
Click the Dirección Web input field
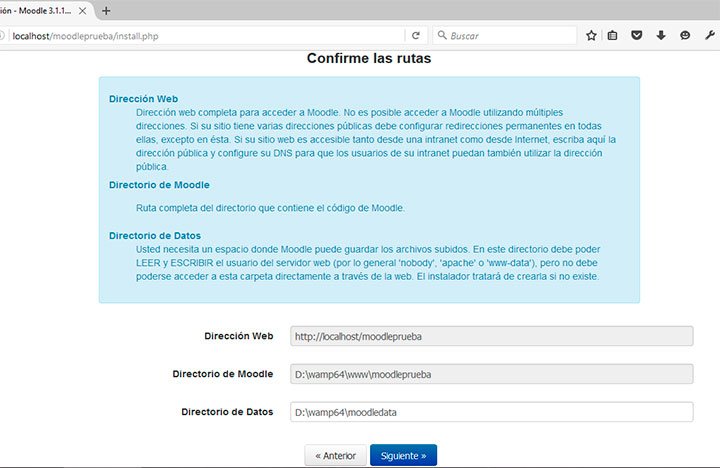[491, 336]
